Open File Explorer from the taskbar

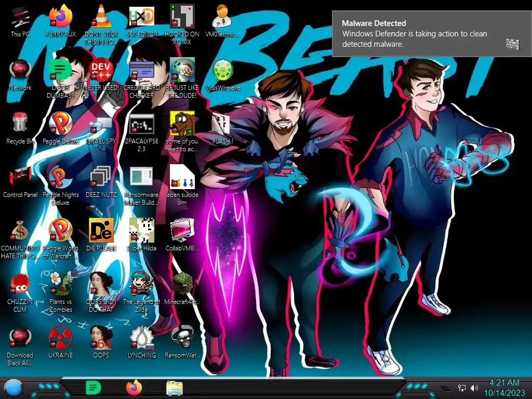pyautogui.click(x=175, y=388)
